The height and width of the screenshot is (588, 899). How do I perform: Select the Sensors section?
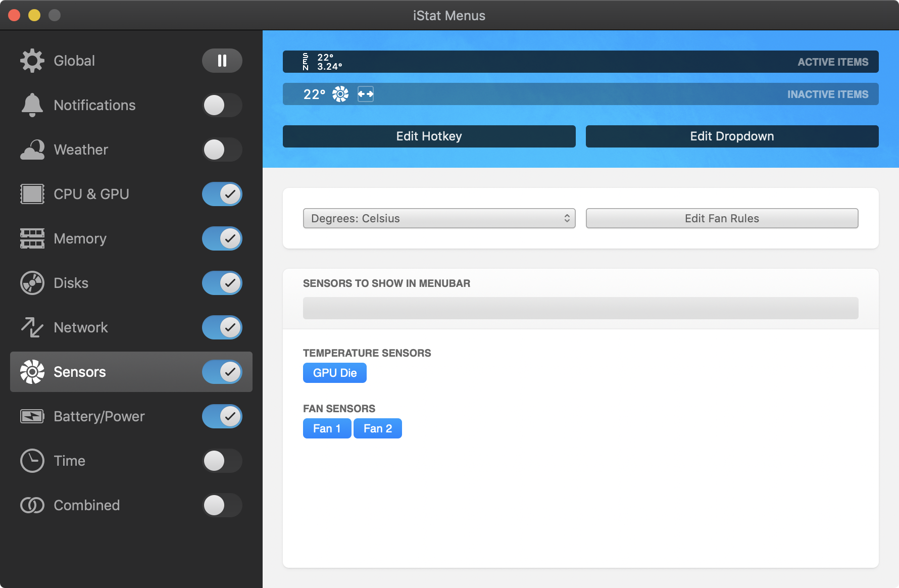tap(131, 372)
